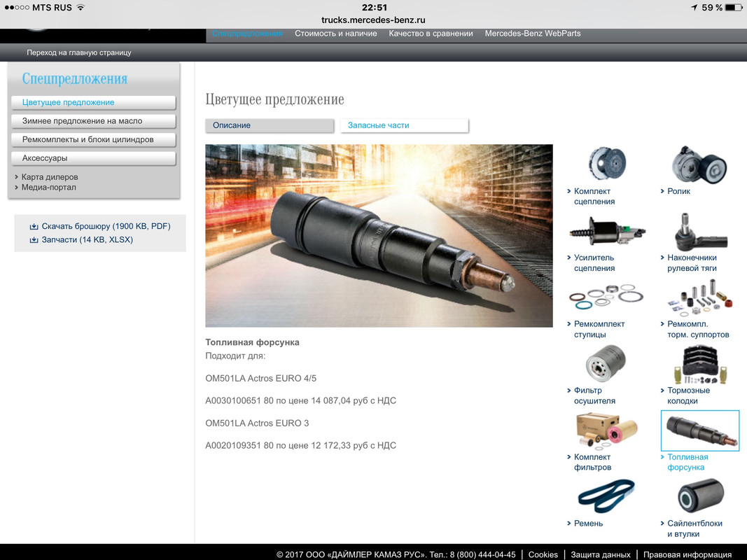
Task: Select the highlighted fuel injector thumbnail
Action: [x=700, y=430]
